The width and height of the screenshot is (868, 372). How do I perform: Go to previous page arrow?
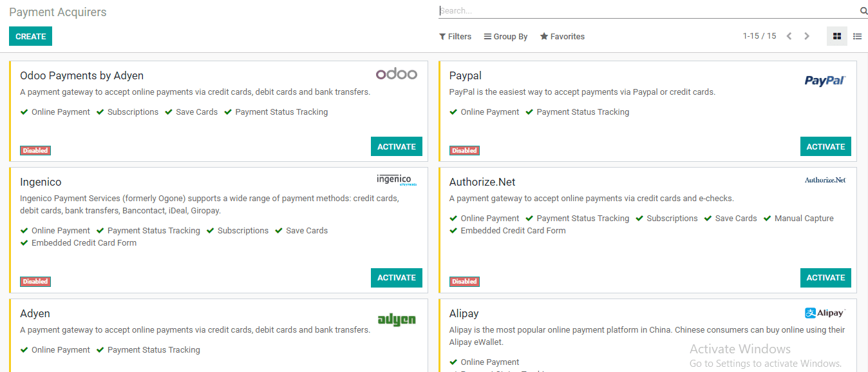[x=789, y=36]
